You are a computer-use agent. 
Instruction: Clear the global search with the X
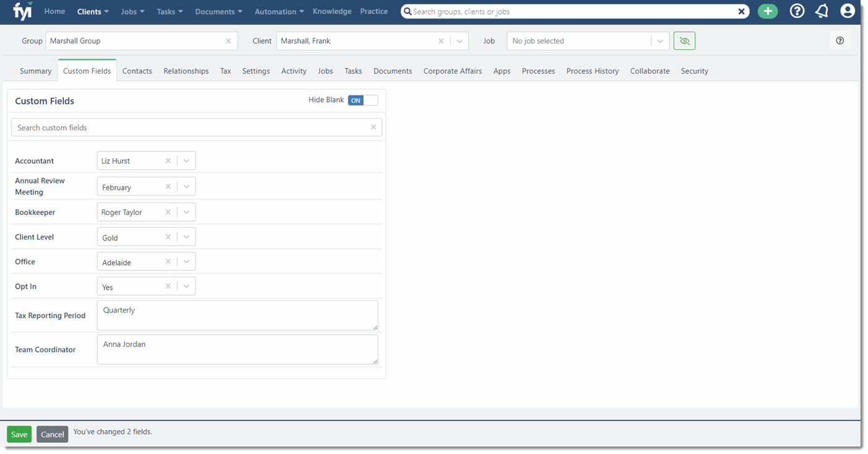[741, 11]
